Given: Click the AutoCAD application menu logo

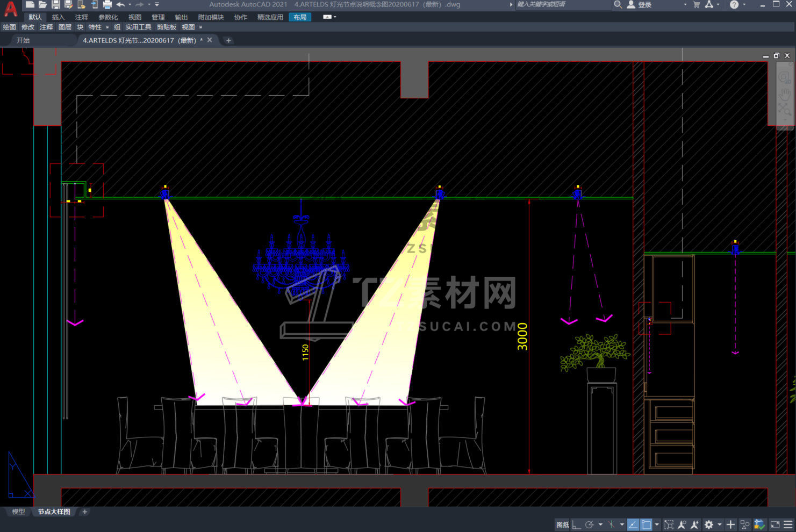Looking at the screenshot, I should [10, 9].
